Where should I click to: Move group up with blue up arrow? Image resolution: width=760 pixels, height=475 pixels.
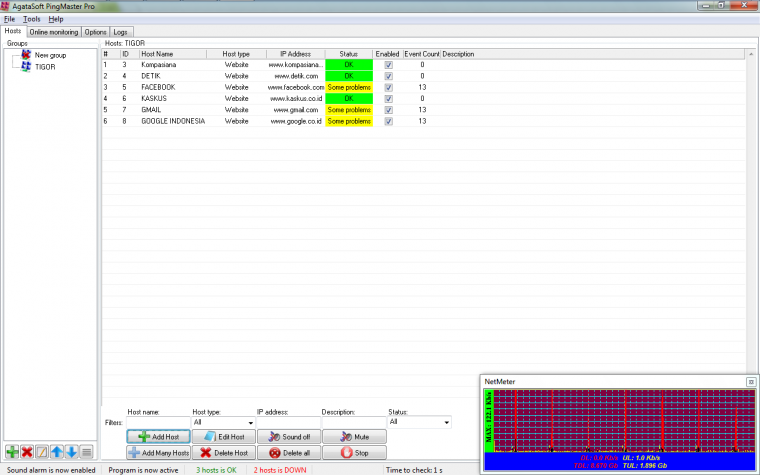(57, 452)
